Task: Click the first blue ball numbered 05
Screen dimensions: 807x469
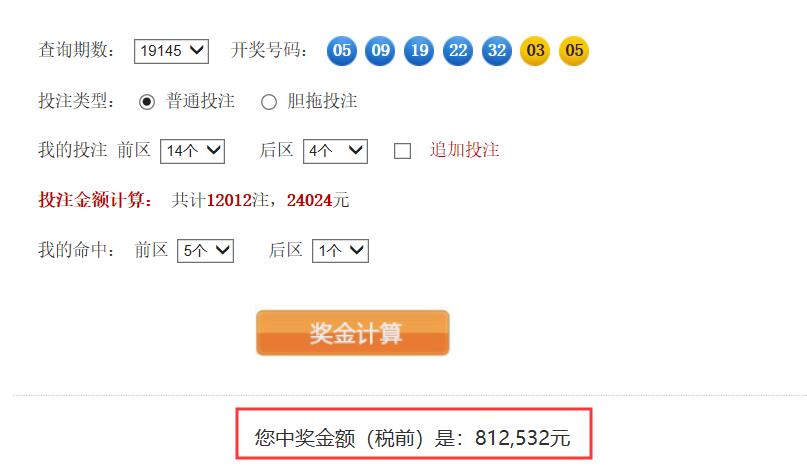Action: [x=342, y=50]
